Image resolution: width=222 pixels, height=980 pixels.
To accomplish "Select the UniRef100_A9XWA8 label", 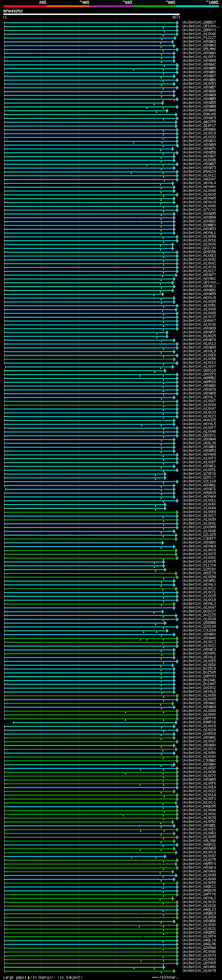I will coord(199,110).
